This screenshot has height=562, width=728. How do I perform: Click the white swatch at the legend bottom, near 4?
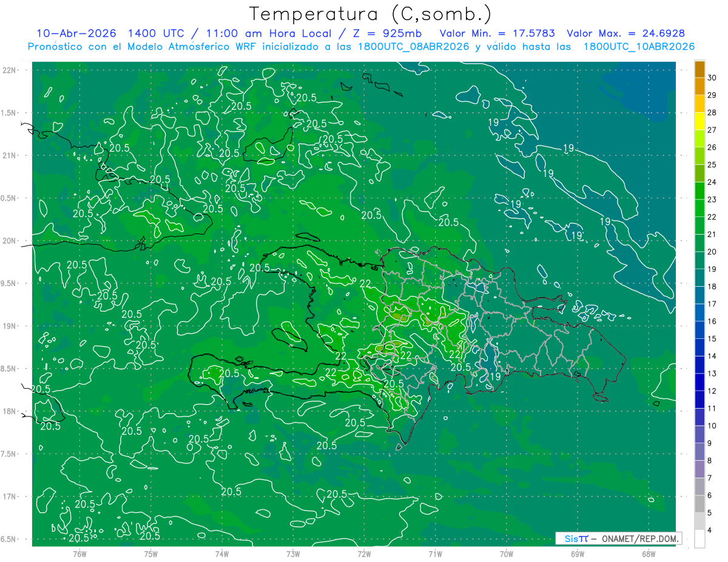[x=699, y=539]
